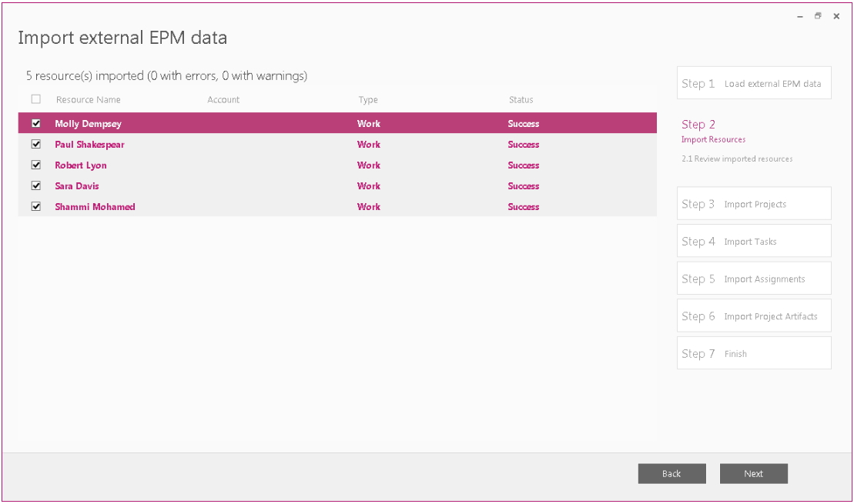Select the Robert Lyon resource name
This screenshot has width=854, height=504.
click(81, 165)
